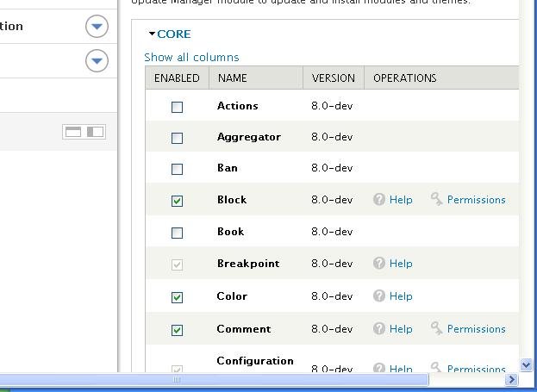
Task: Uncheck the Block module checkbox
Action: 177,201
